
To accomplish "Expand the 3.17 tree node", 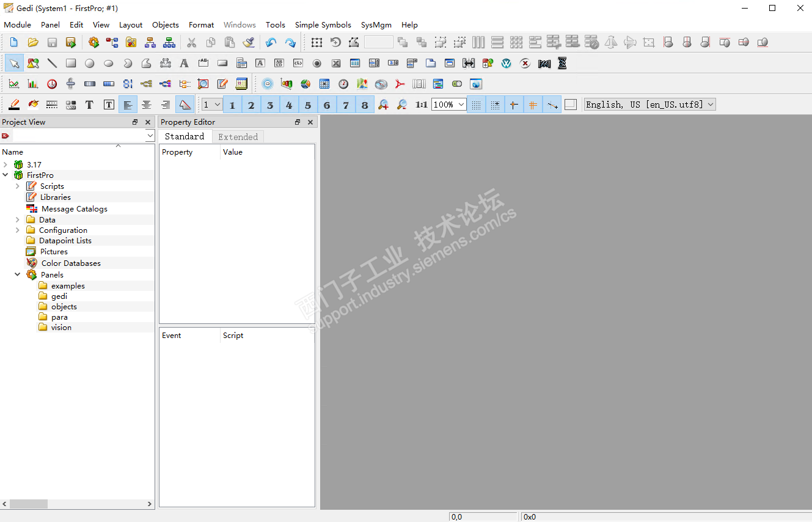I will [5, 165].
